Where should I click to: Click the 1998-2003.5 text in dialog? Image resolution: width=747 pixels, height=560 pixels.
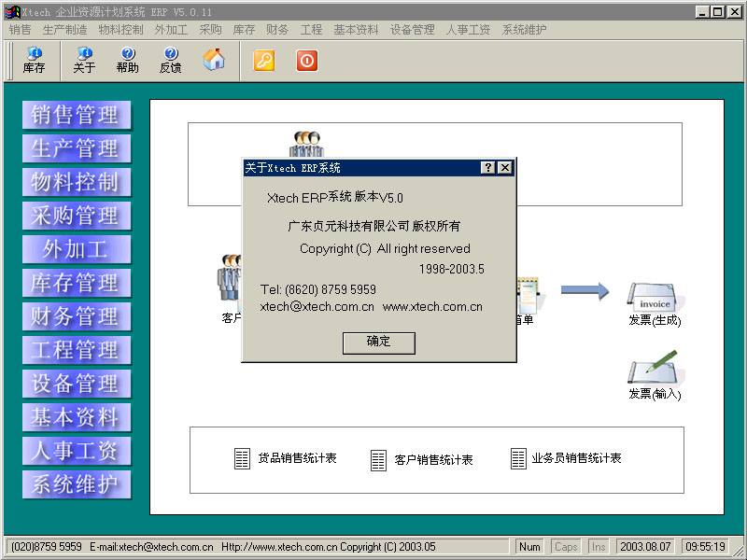452,269
